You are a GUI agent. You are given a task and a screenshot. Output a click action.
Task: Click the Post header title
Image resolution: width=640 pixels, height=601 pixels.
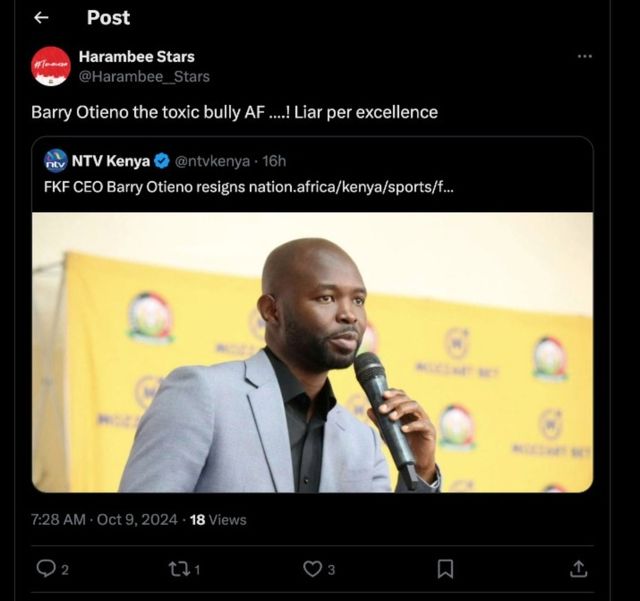tap(108, 18)
